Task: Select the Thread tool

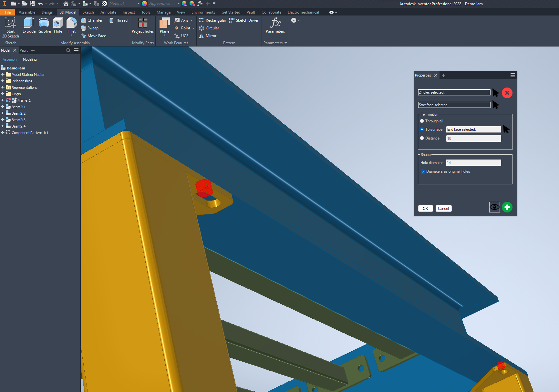Action: pyautogui.click(x=118, y=20)
